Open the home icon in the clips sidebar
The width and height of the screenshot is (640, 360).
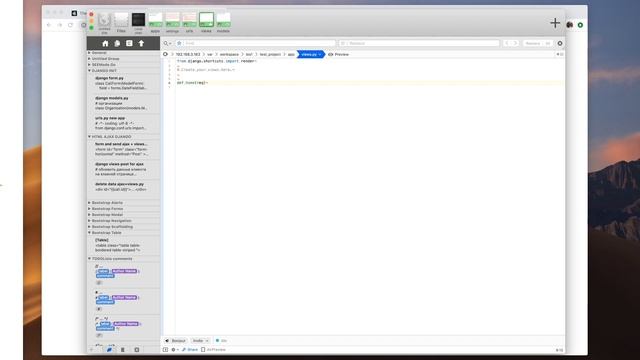105,43
